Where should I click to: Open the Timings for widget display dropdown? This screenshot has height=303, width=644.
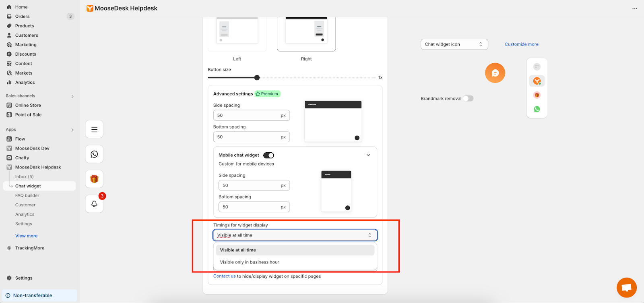(295, 235)
